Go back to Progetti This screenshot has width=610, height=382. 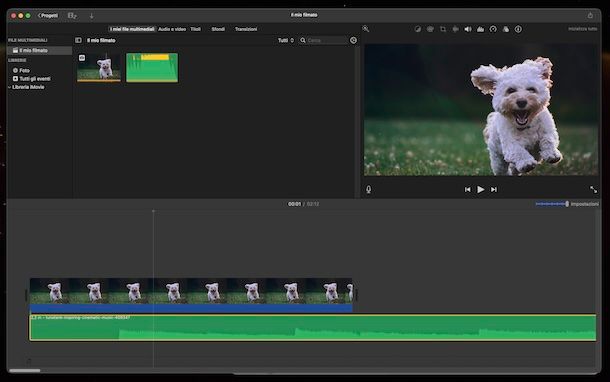[48, 16]
